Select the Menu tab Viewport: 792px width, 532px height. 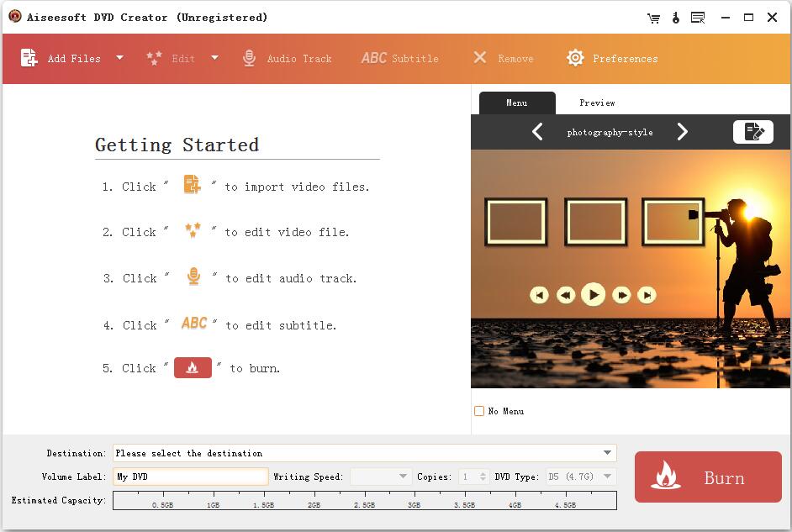(517, 103)
